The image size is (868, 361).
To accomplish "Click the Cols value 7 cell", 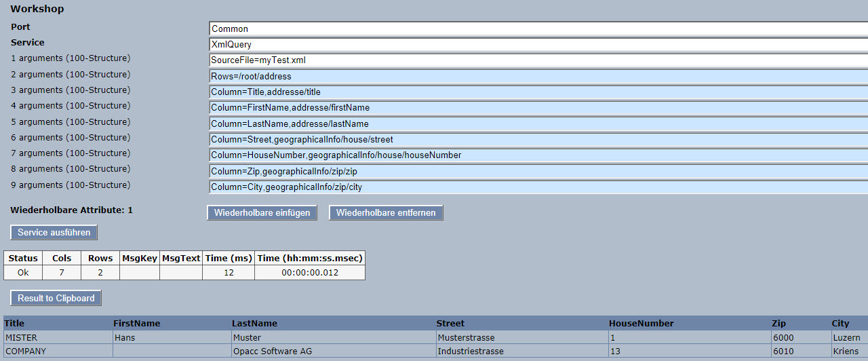I will click(x=62, y=272).
